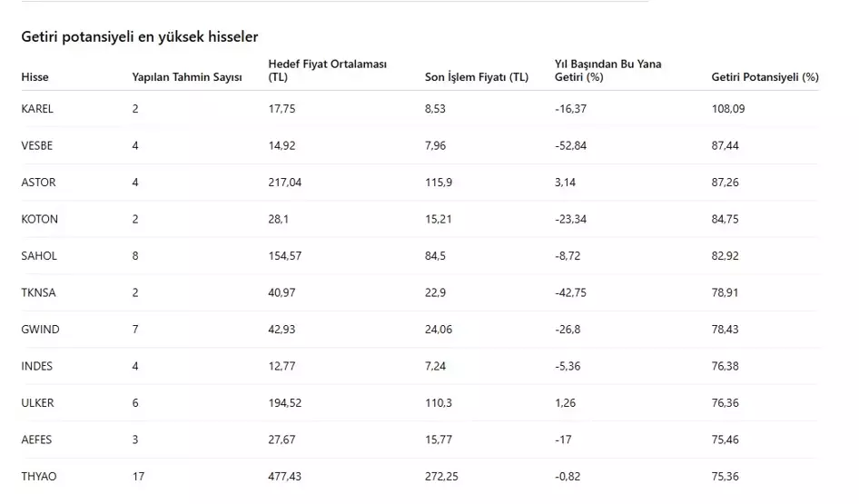The width and height of the screenshot is (859, 504).
Task: Click the Hisse column header
Action: pyautogui.click(x=35, y=77)
